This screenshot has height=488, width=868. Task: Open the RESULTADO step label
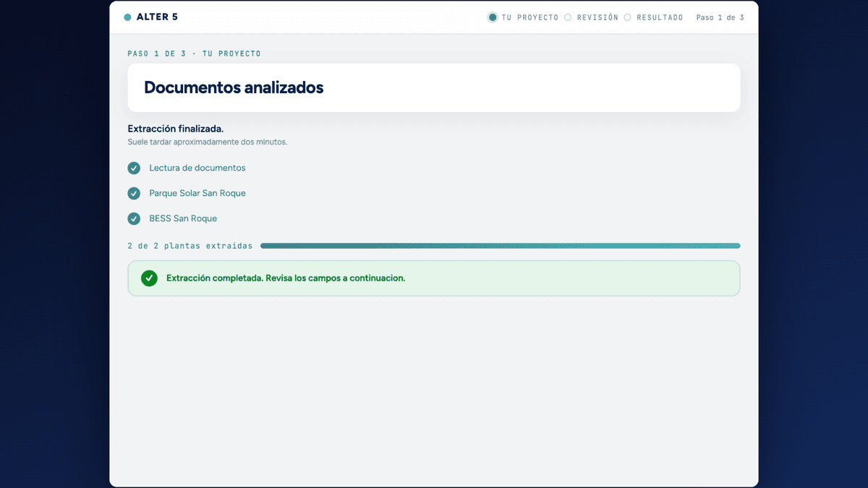(660, 17)
